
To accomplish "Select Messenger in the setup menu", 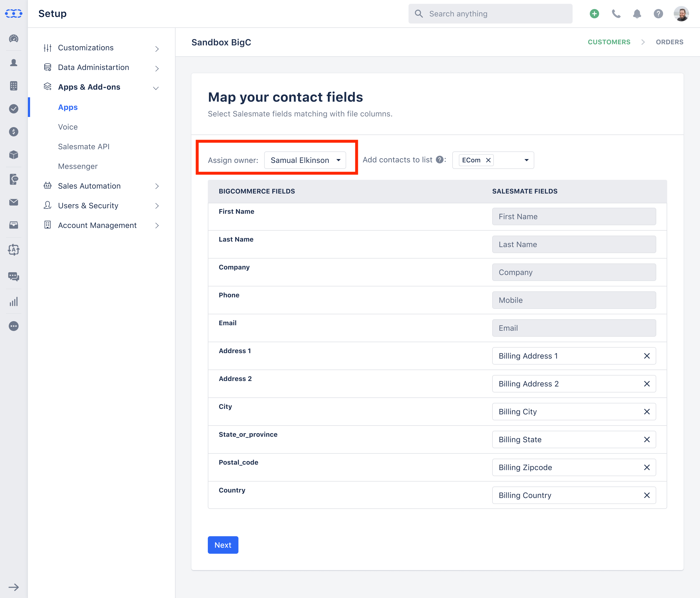I will (78, 166).
